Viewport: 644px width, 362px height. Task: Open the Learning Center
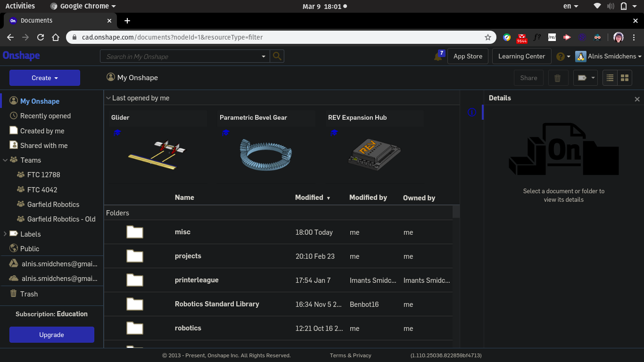(x=521, y=56)
